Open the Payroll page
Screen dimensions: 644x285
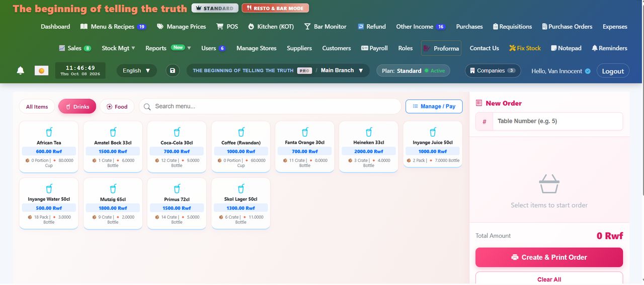tap(374, 48)
